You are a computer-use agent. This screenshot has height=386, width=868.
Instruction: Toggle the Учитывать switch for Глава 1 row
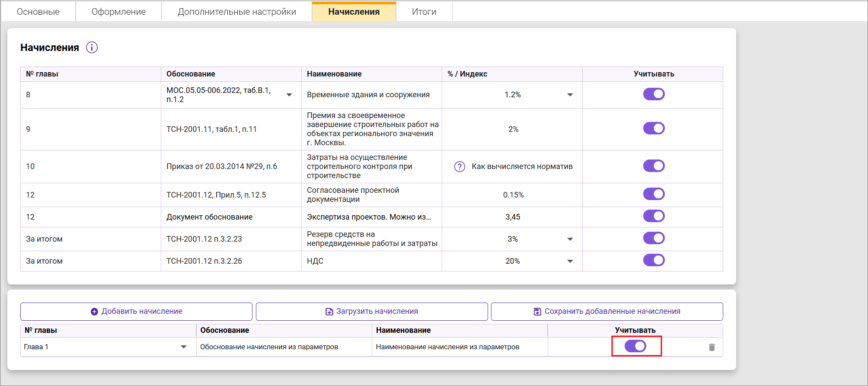coord(635,346)
